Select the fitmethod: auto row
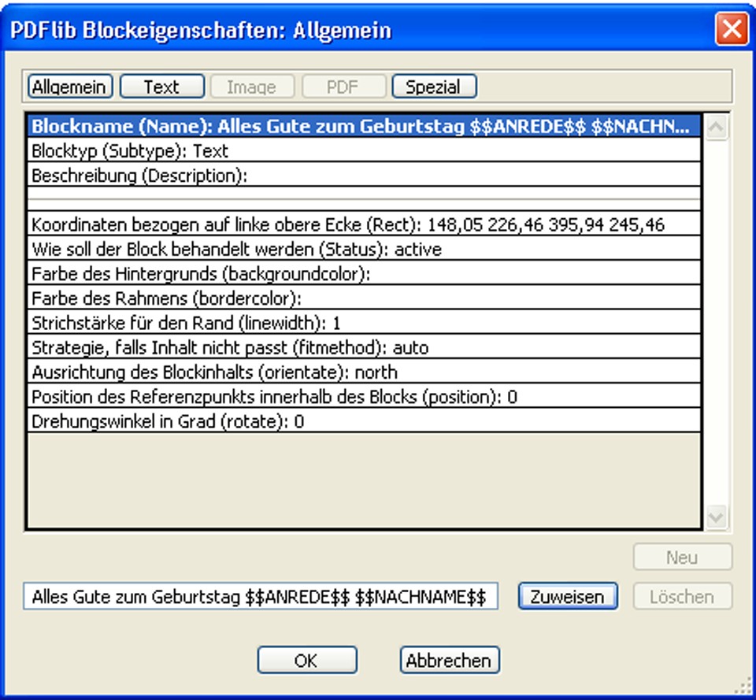 [x=364, y=347]
